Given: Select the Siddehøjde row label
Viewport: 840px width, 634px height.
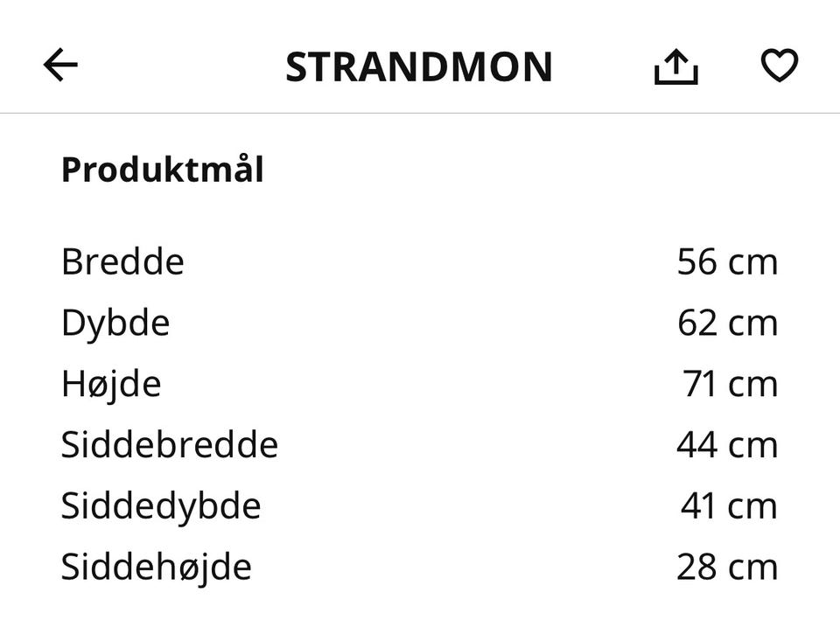Looking at the screenshot, I should 156,568.
